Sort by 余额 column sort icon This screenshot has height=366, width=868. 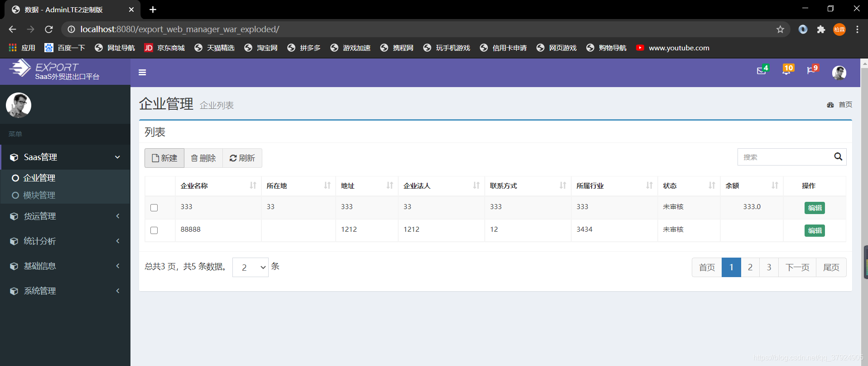pos(775,185)
